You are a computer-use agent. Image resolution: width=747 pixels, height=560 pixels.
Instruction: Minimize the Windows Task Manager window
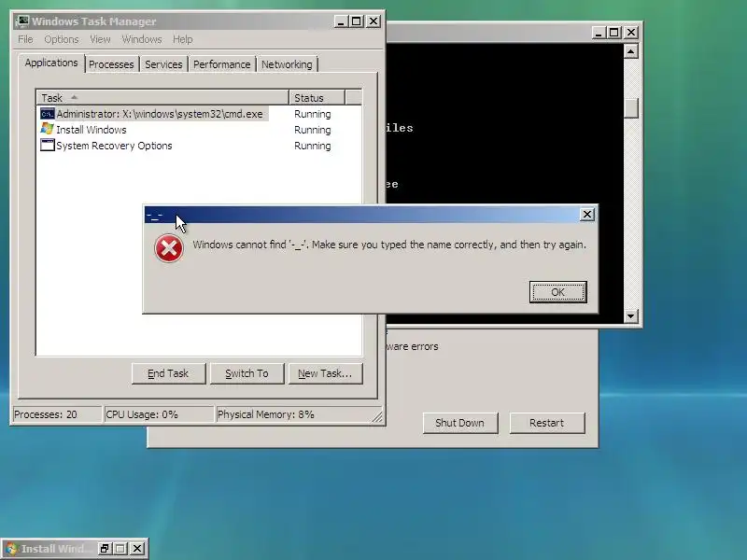(x=341, y=21)
